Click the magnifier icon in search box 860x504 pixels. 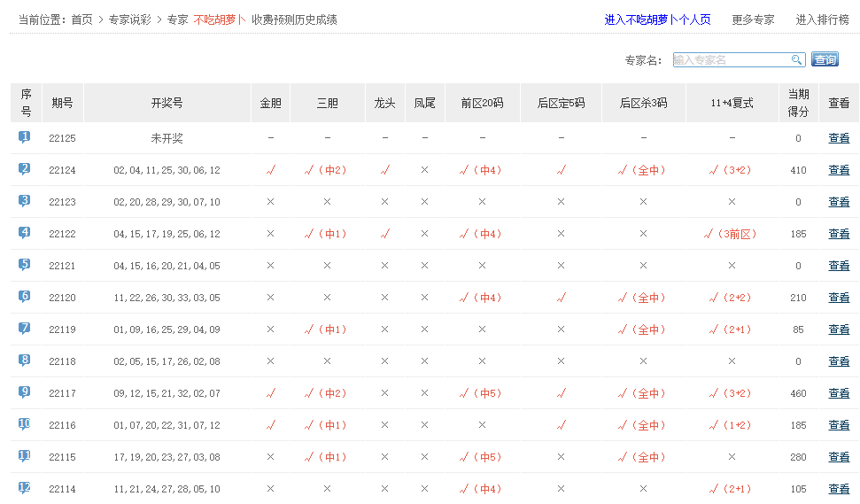coord(797,60)
